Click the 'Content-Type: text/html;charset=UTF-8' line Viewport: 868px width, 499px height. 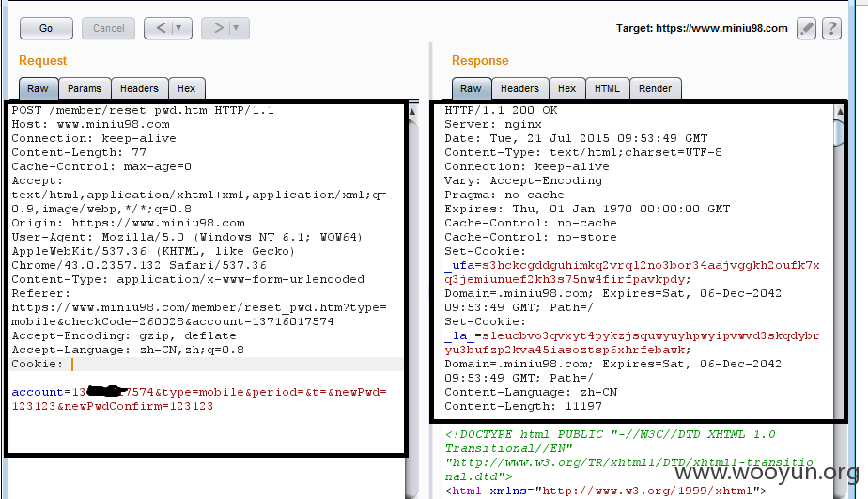point(583,153)
